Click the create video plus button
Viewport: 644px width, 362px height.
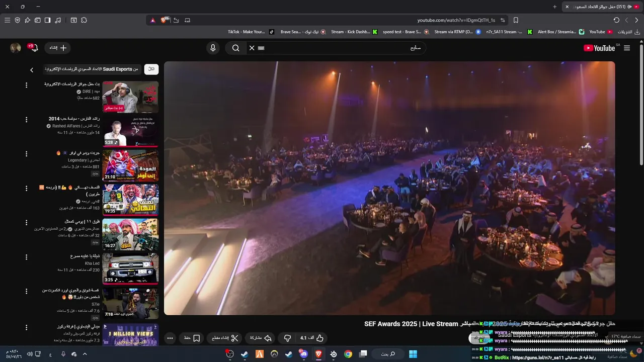tap(58, 48)
